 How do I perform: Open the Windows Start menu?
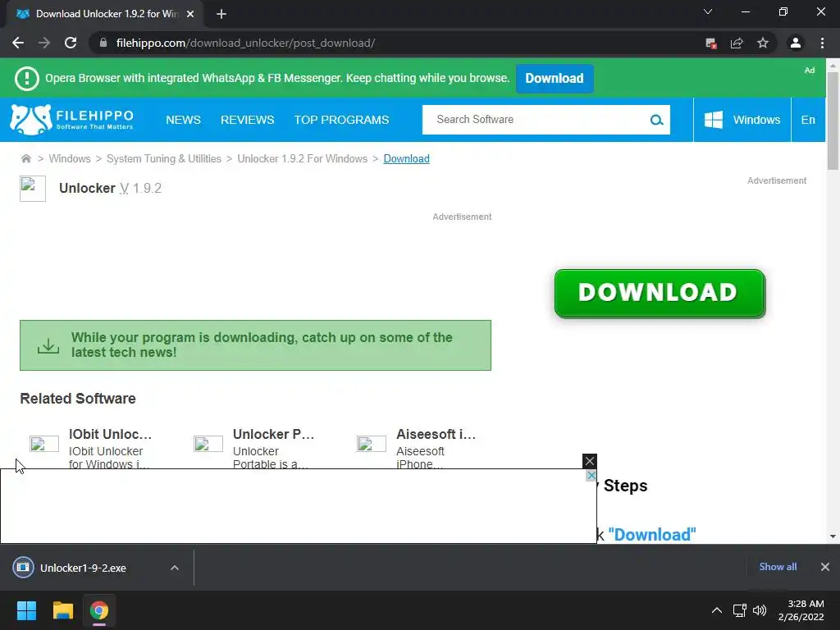pos(26,610)
